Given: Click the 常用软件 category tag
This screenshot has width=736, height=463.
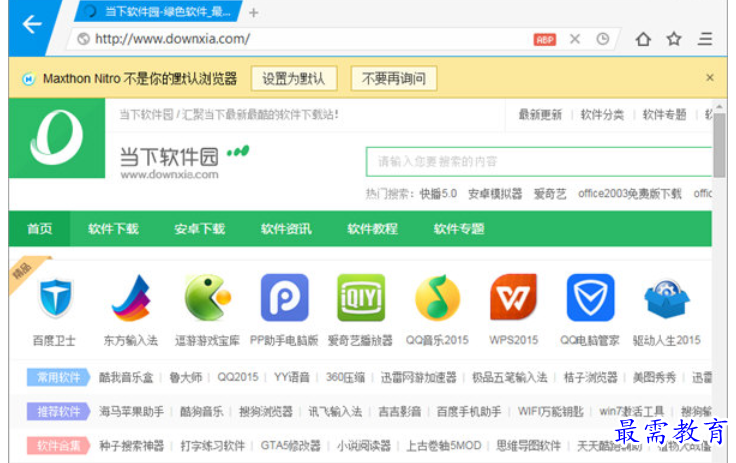Looking at the screenshot, I should [58, 377].
